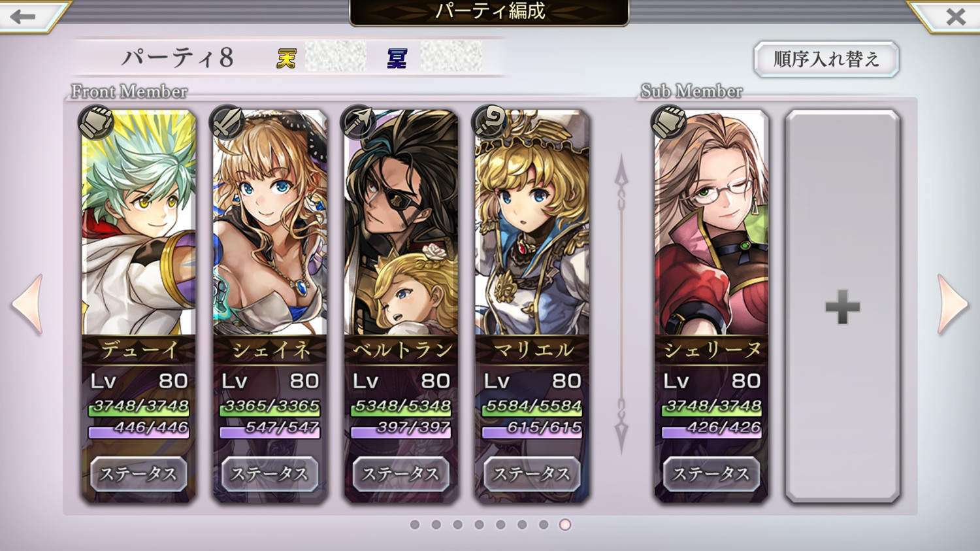Click the bow weapon icon on ベルトラン's card
Viewport: 980px width, 551px height.
(358, 122)
